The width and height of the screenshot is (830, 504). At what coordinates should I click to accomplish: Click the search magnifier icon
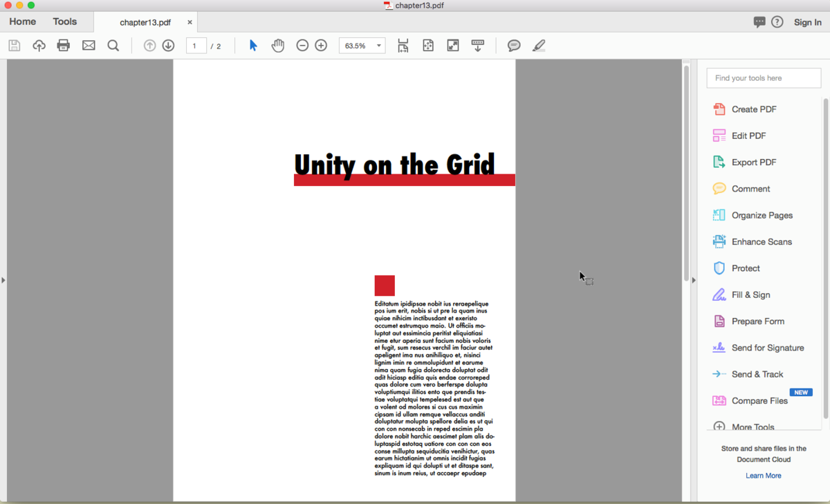[x=113, y=46]
